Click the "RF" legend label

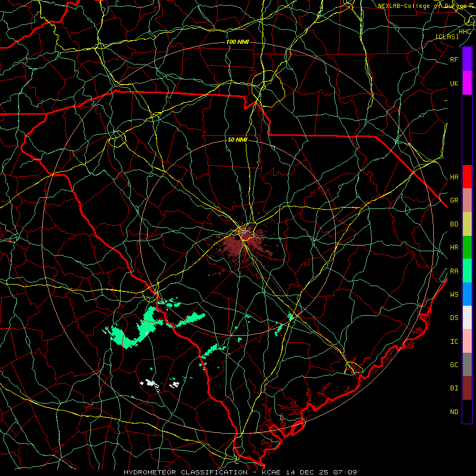[x=454, y=59]
